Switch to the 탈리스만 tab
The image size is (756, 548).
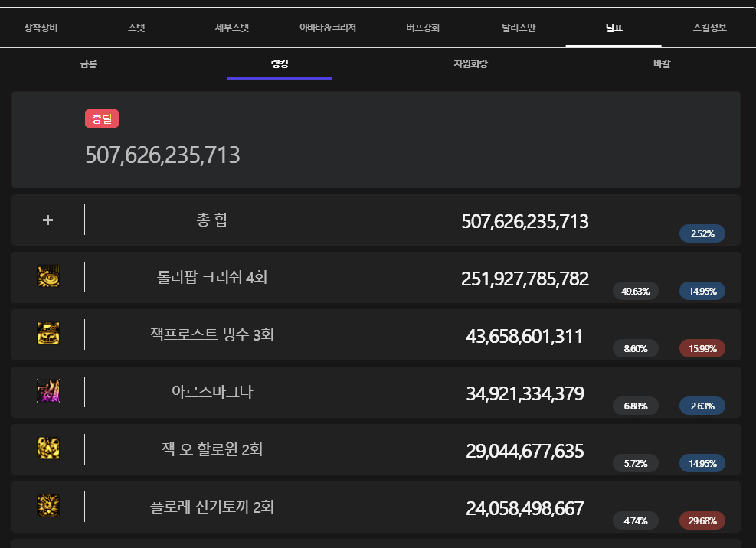(519, 28)
